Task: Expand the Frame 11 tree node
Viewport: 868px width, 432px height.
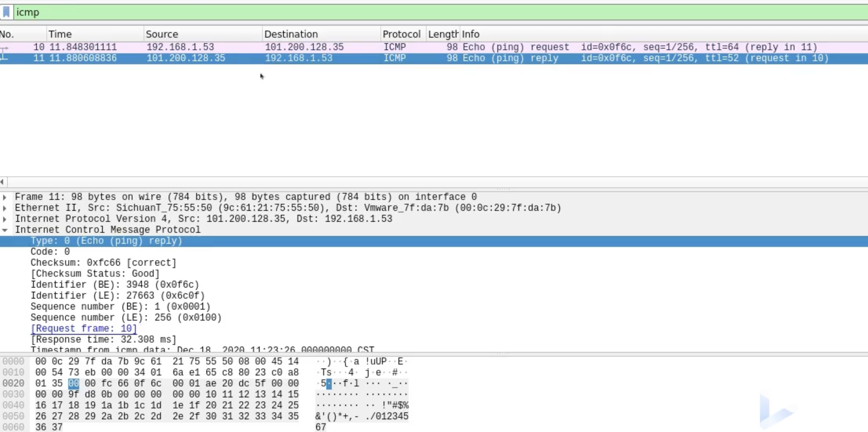Action: (x=5, y=197)
